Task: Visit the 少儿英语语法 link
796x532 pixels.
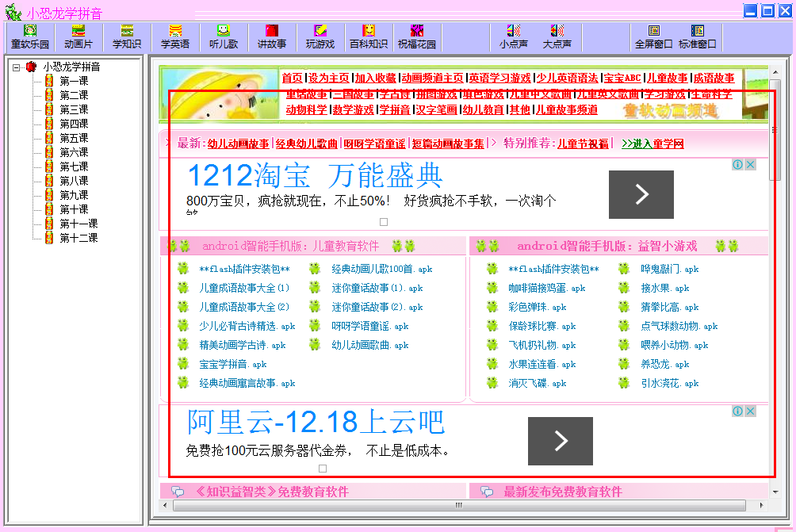Action: pos(567,78)
